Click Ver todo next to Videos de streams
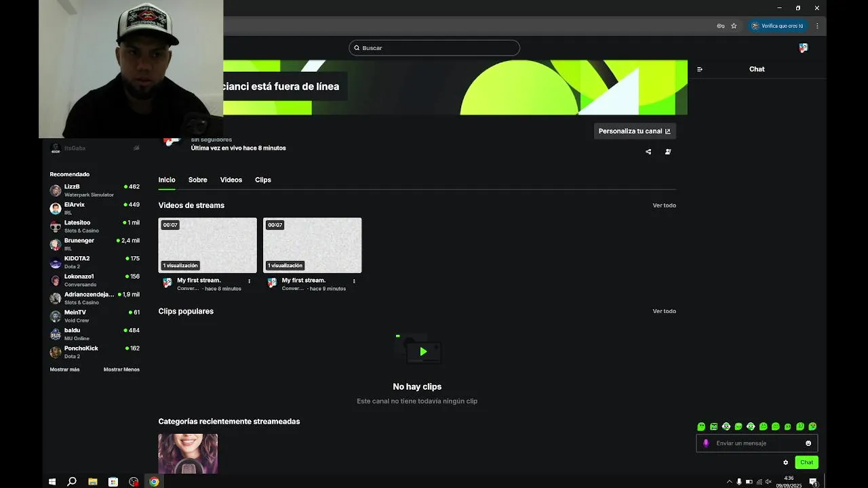 point(665,205)
